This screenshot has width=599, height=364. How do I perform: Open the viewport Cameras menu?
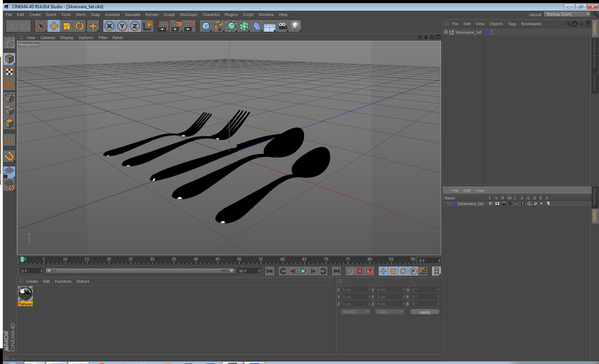[48, 38]
